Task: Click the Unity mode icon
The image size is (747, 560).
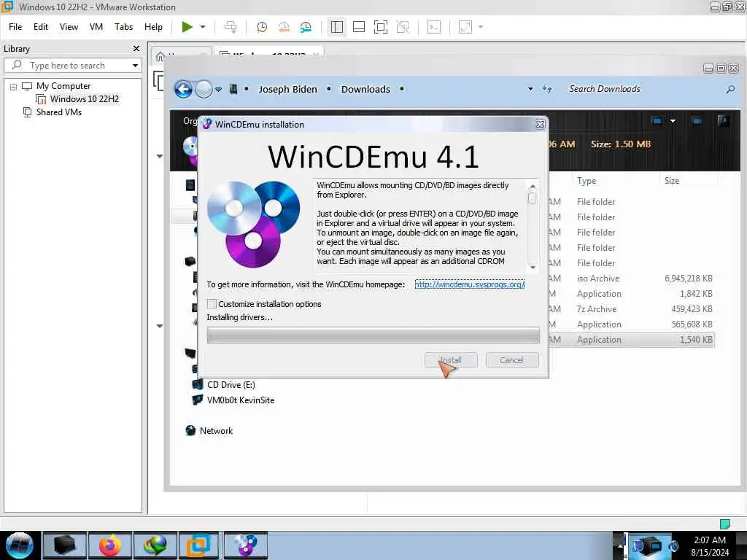Action: (403, 27)
